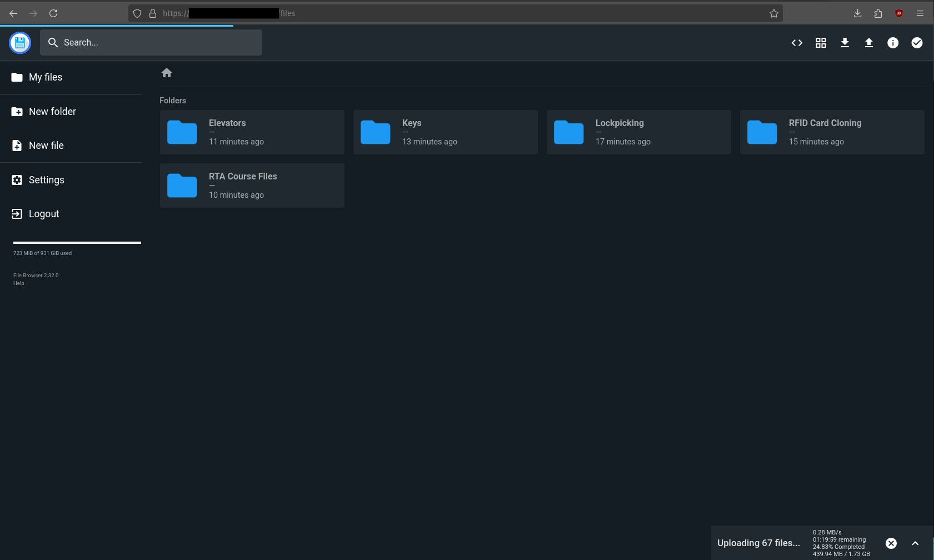The image size is (934, 560).
Task: Open the browser hamburger menu
Action: pyautogui.click(x=920, y=13)
